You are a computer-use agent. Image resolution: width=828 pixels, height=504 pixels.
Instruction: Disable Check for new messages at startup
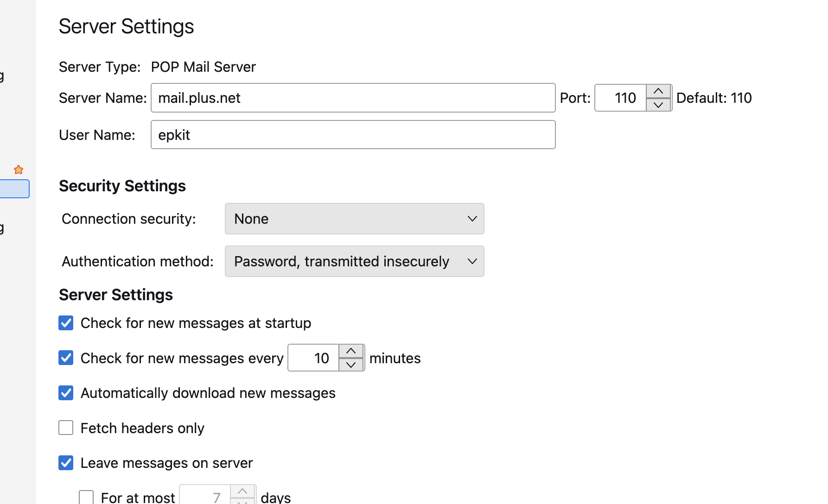[x=66, y=323]
